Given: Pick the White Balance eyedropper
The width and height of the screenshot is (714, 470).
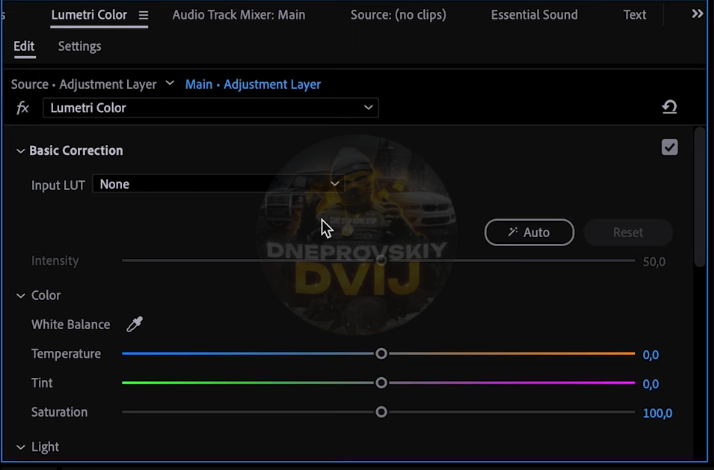Looking at the screenshot, I should pyautogui.click(x=134, y=324).
